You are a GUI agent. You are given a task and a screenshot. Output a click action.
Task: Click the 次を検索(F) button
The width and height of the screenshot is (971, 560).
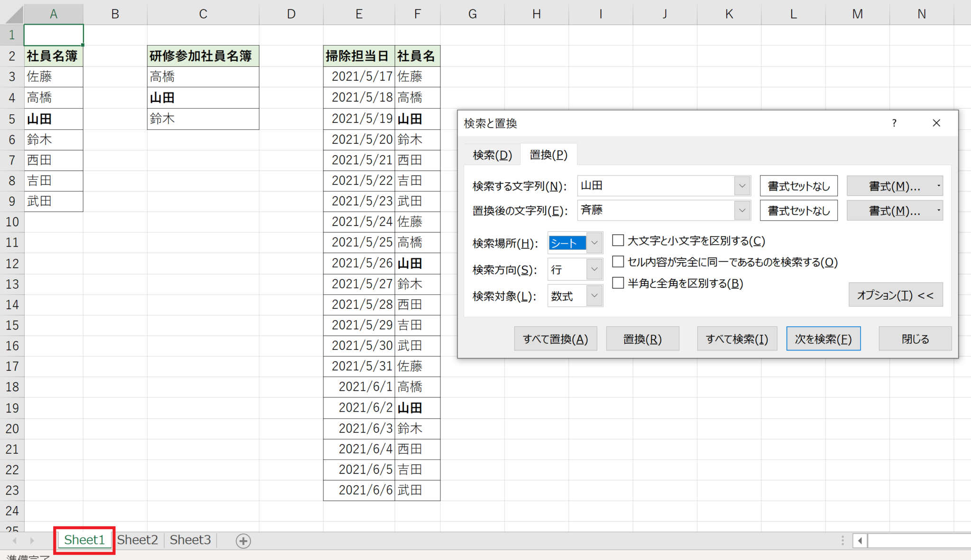pos(823,339)
